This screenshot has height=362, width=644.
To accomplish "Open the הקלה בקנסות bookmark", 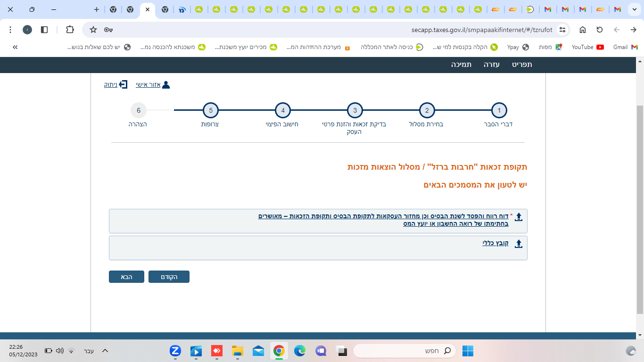I will (x=465, y=47).
